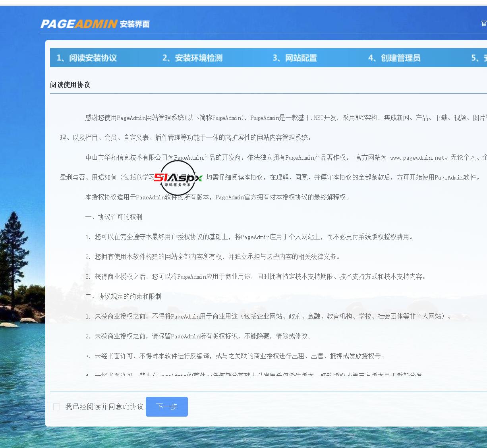Select step tab 2、安装环境检测
This screenshot has width=487, height=448.
[x=193, y=58]
